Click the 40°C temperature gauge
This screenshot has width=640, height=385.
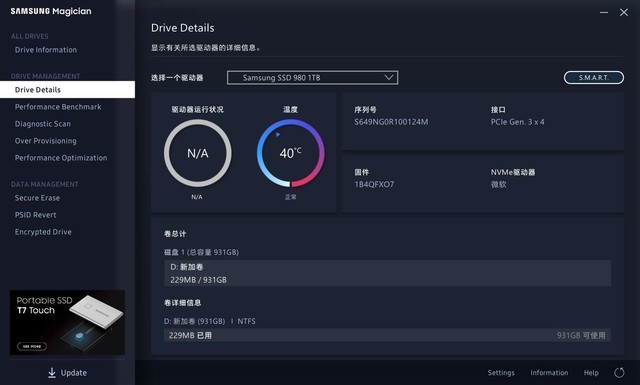291,153
